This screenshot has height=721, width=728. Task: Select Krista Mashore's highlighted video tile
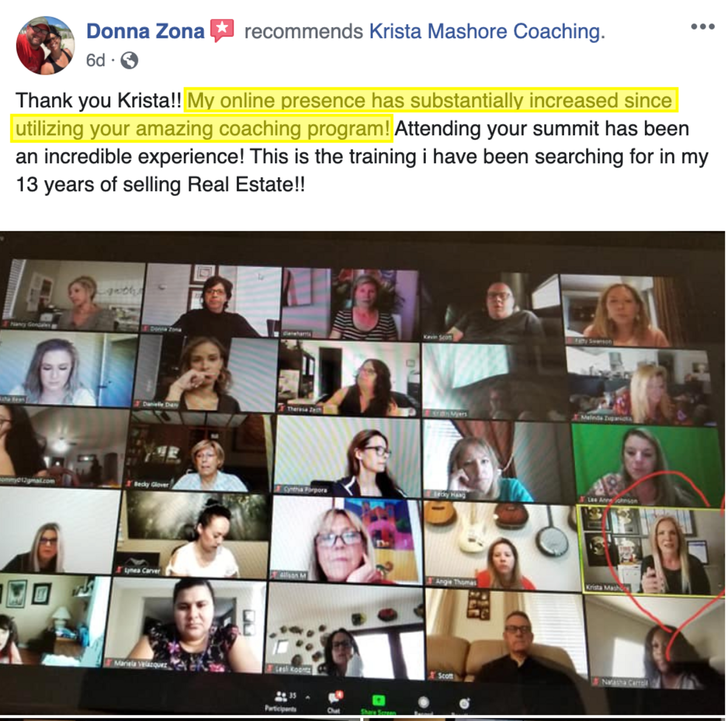click(649, 550)
